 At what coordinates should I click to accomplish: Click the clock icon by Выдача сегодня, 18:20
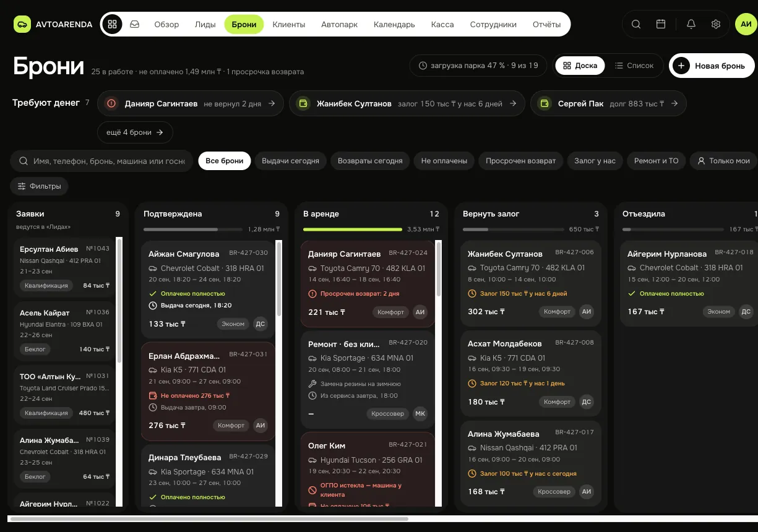153,306
